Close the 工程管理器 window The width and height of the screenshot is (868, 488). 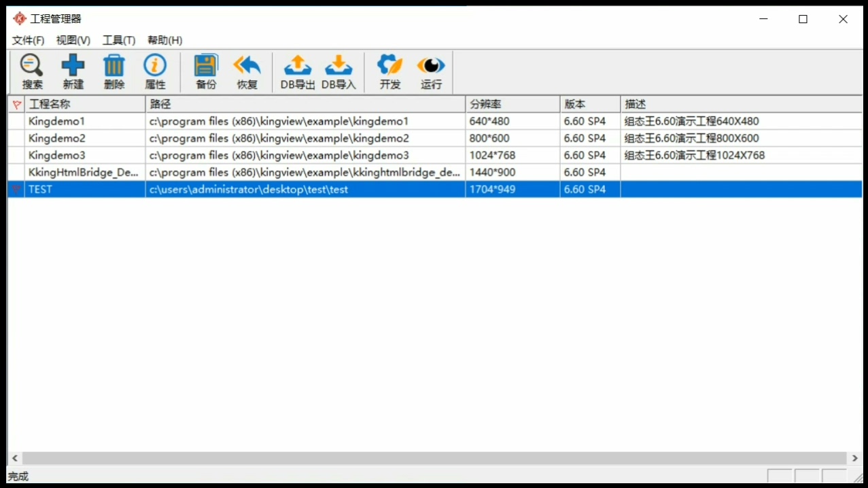click(843, 19)
